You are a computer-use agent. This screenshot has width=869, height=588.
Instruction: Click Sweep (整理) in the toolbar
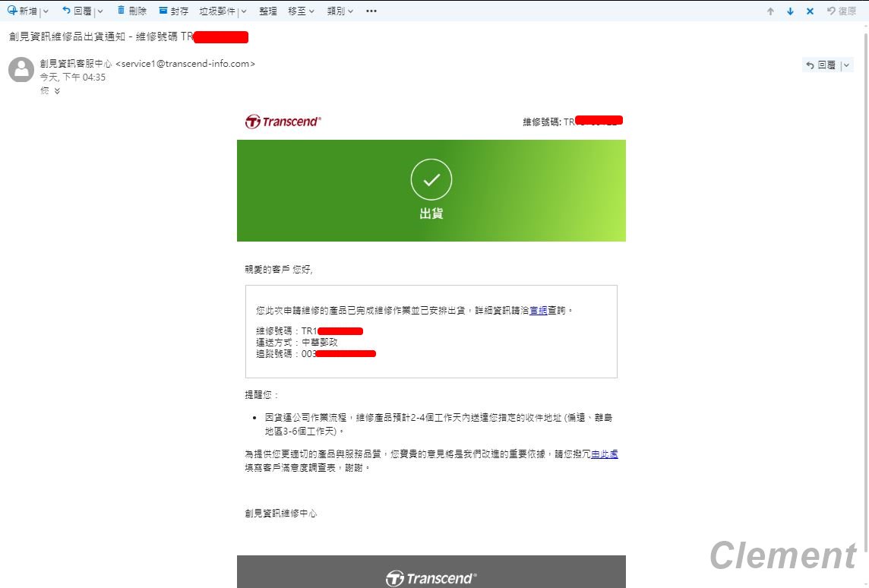[267, 11]
